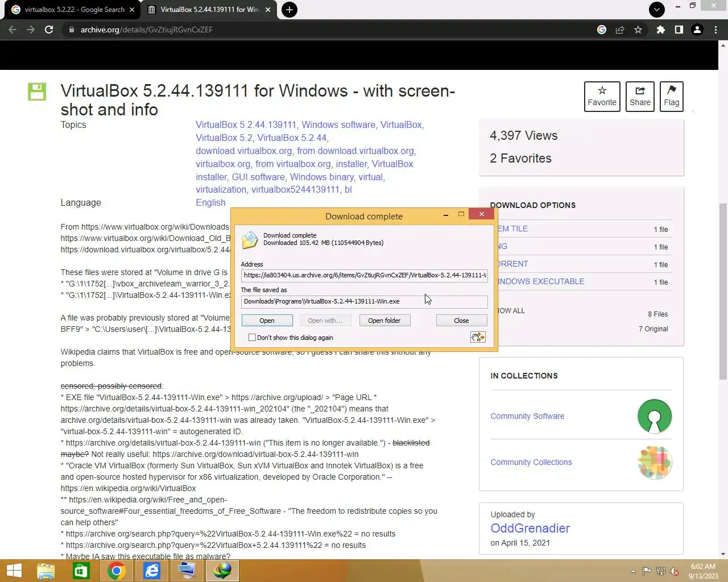Click the address bar URL field
Viewport: 728px width, 582px height.
tap(330, 30)
